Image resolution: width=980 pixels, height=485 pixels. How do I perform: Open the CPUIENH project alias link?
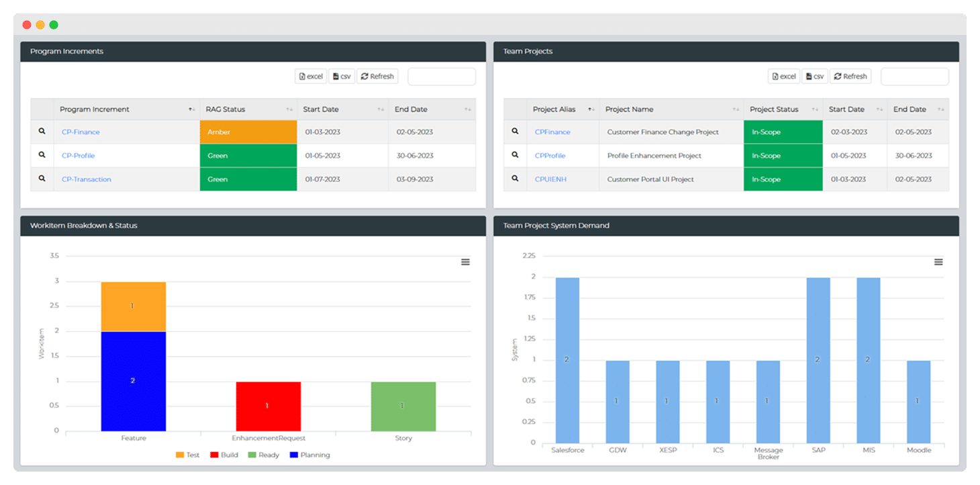(550, 179)
